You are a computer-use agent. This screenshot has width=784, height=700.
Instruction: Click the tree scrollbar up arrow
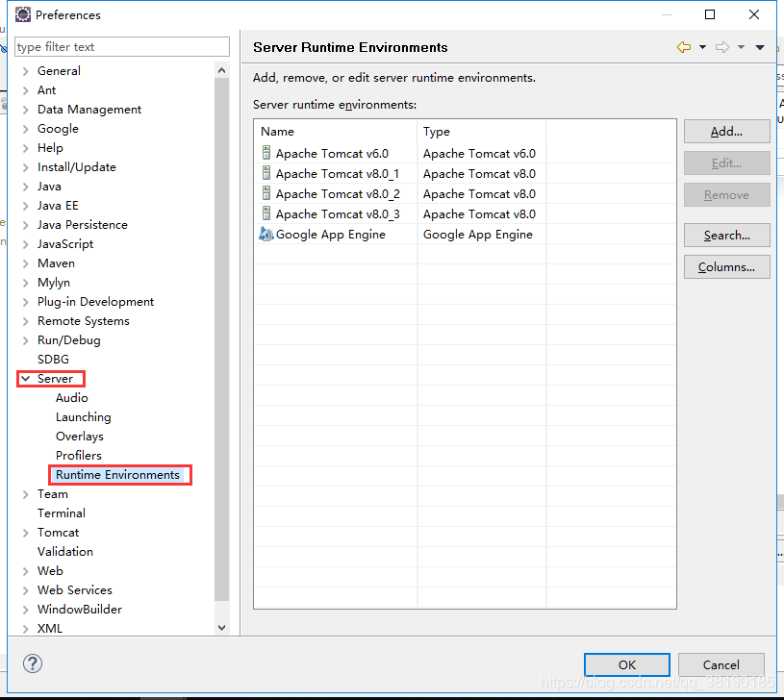click(221, 70)
